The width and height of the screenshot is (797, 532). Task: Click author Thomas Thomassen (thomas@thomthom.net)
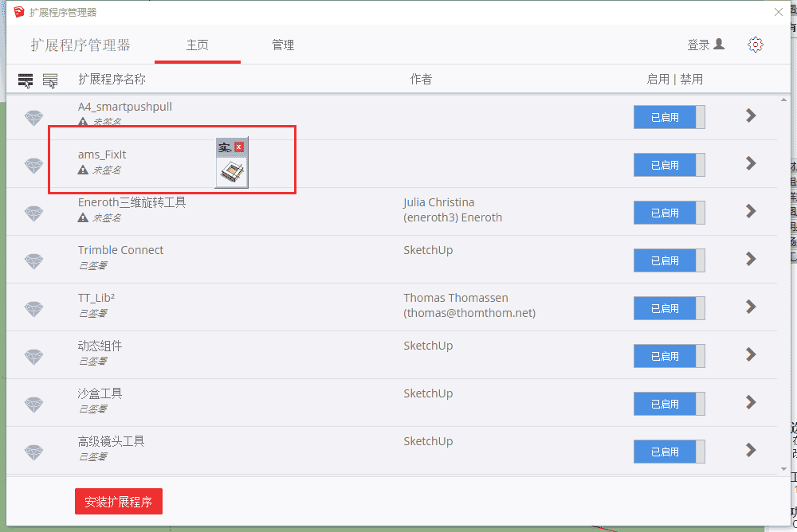tap(469, 305)
